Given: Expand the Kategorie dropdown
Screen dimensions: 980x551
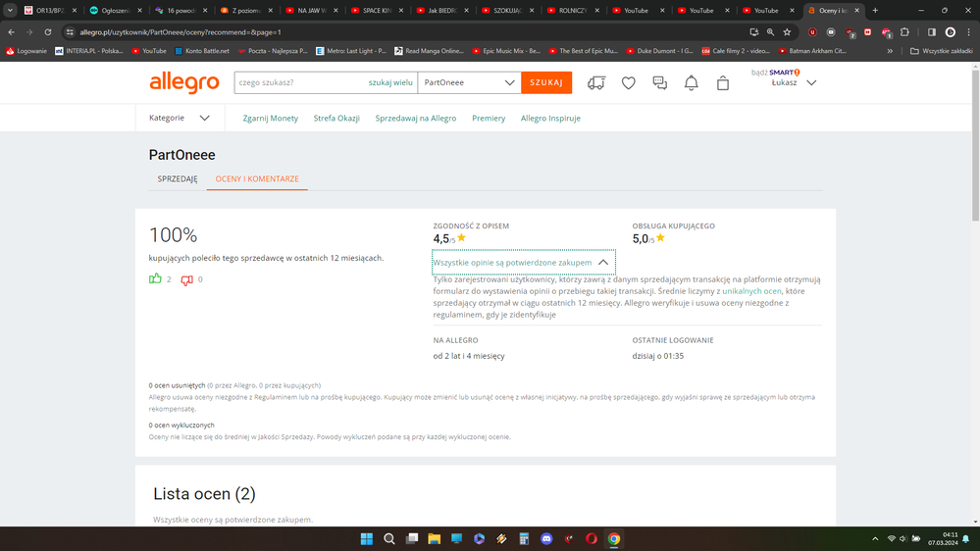Looking at the screenshot, I should click(180, 118).
